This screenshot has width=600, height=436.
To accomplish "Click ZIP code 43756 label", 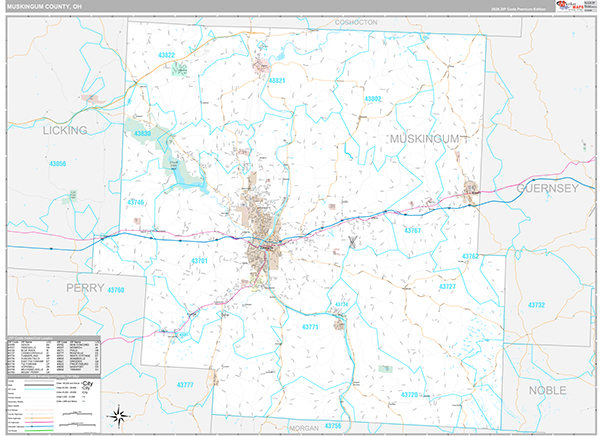I will (x=333, y=426).
